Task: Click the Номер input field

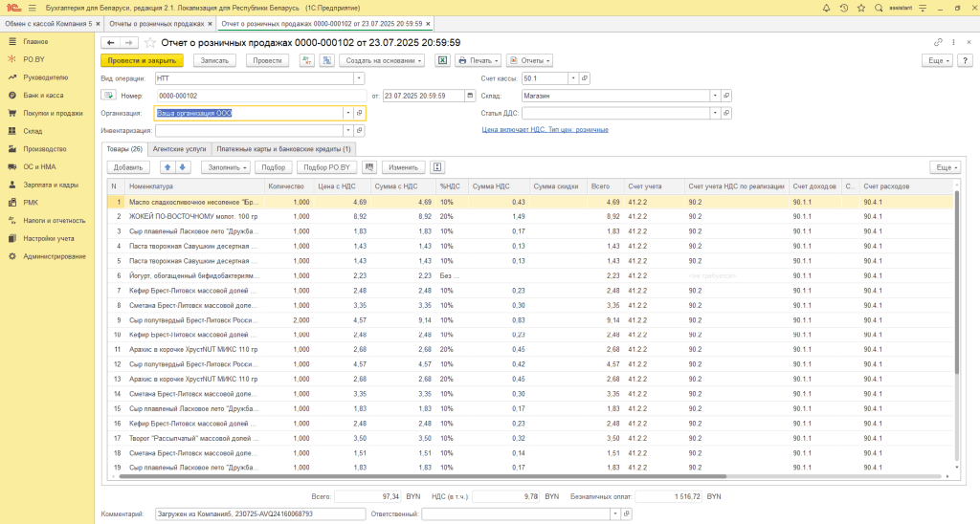Action: (262, 96)
